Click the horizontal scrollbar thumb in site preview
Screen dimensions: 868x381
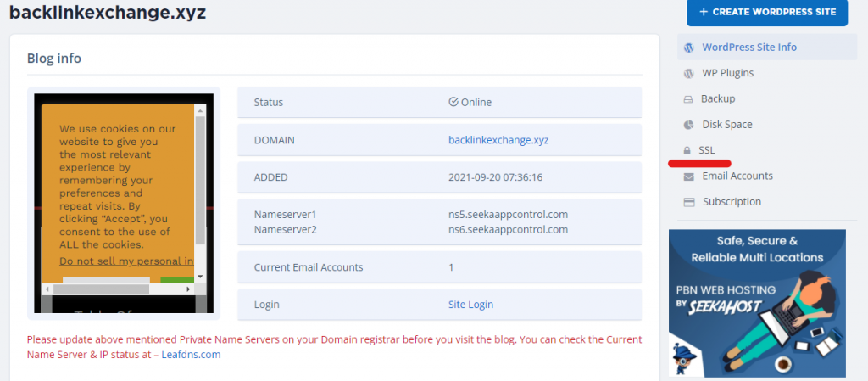point(102,289)
